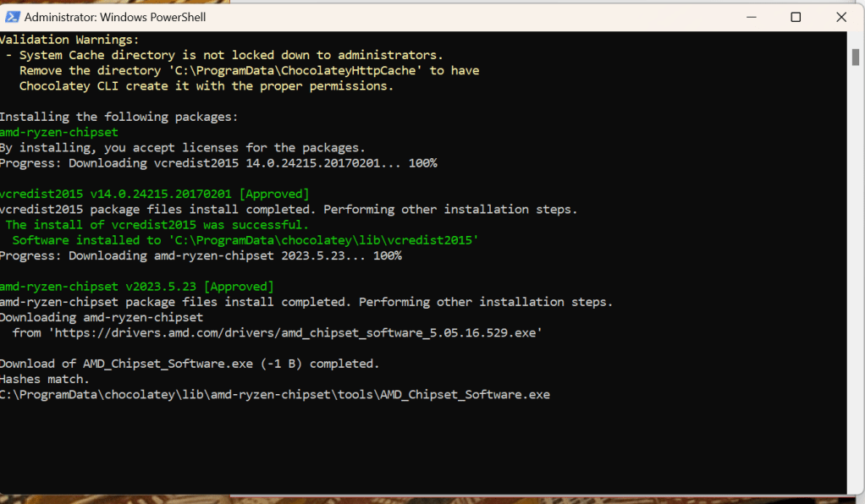Screen dimensions: 865x504
Task: Click the drivers.amd.com download URL
Action: coord(295,333)
